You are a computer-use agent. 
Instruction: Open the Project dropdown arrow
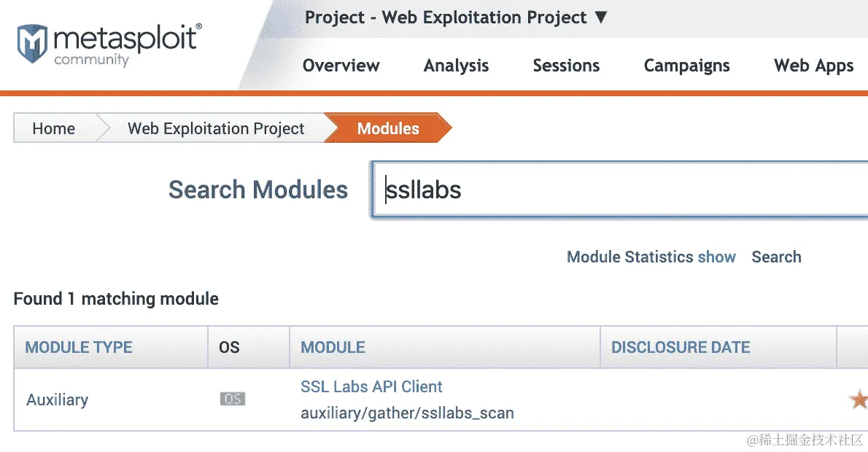pos(601,17)
